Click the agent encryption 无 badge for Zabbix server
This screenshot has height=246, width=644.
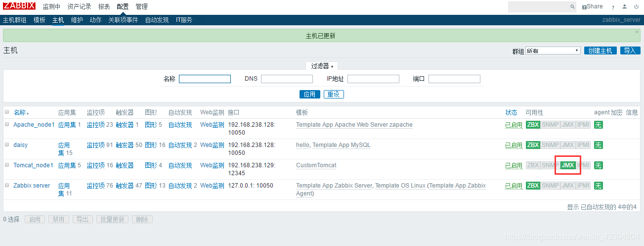click(598, 186)
